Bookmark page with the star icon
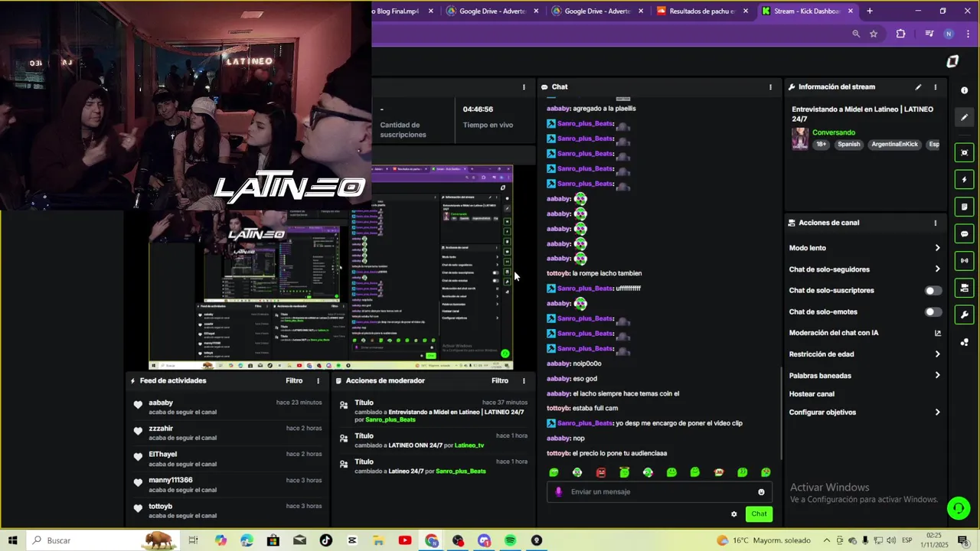 click(874, 34)
